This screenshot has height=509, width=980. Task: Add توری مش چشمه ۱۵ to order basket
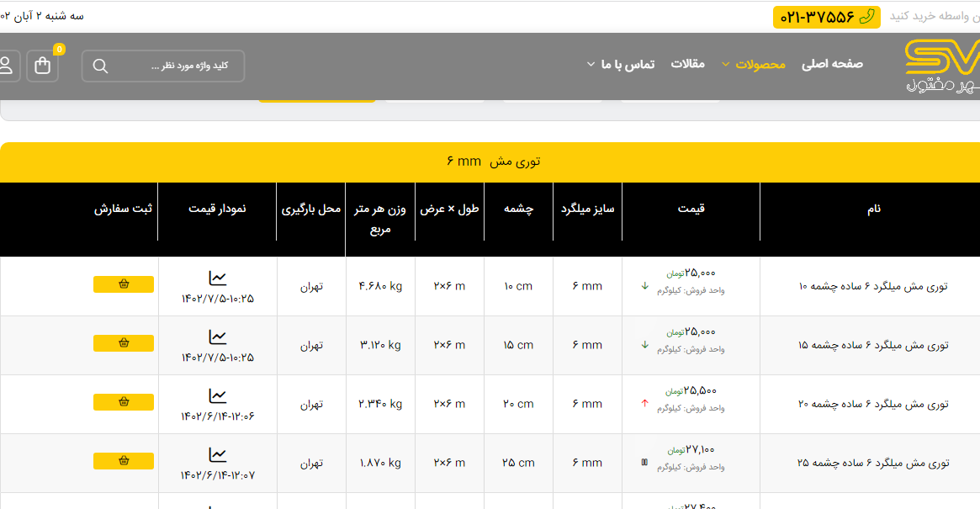point(124,343)
